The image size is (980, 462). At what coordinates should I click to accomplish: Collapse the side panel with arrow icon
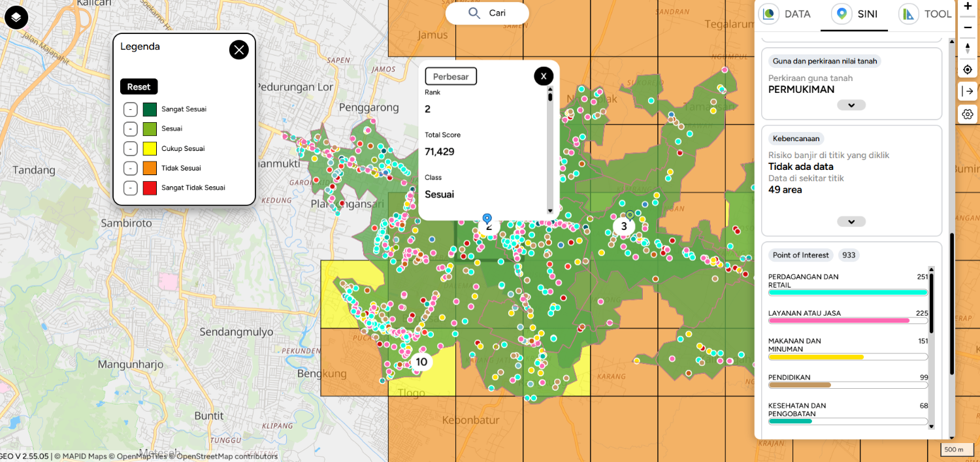[968, 91]
